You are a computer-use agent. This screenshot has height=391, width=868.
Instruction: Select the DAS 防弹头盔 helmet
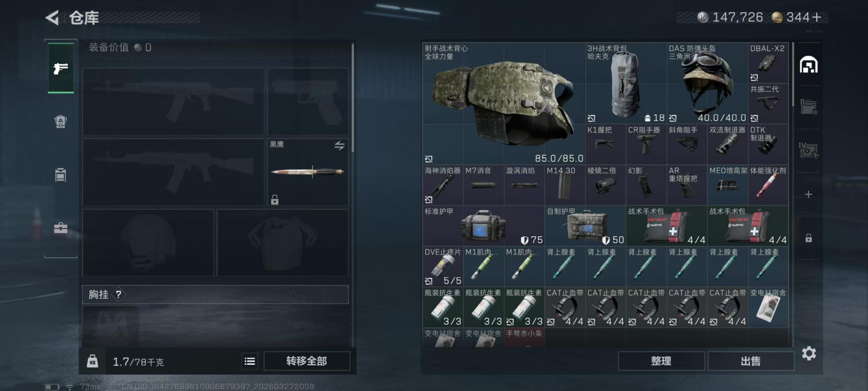click(x=707, y=83)
